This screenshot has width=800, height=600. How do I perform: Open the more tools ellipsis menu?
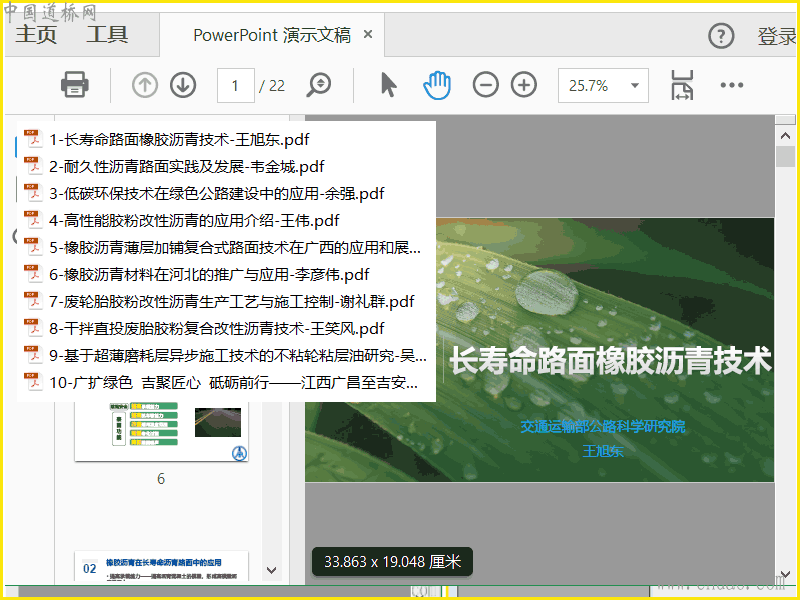tap(732, 85)
